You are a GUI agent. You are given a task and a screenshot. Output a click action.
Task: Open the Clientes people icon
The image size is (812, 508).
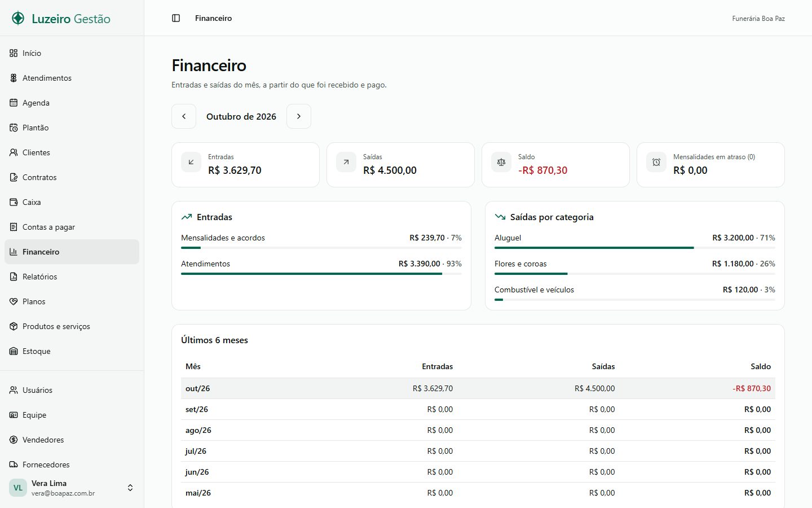(14, 152)
